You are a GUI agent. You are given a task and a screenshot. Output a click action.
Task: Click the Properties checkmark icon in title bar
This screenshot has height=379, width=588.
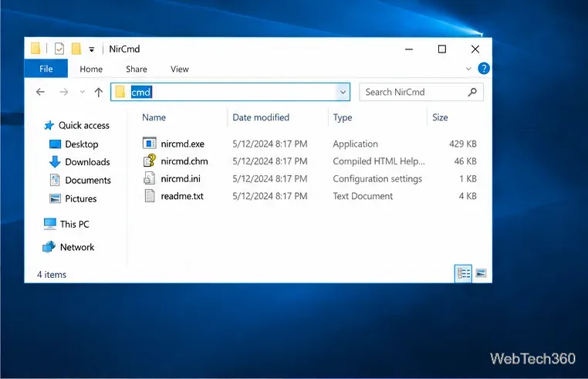tap(59, 49)
